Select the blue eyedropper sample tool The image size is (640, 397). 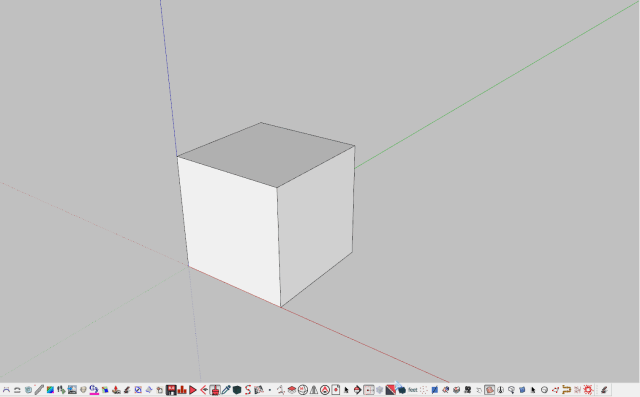pyautogui.click(x=226, y=390)
